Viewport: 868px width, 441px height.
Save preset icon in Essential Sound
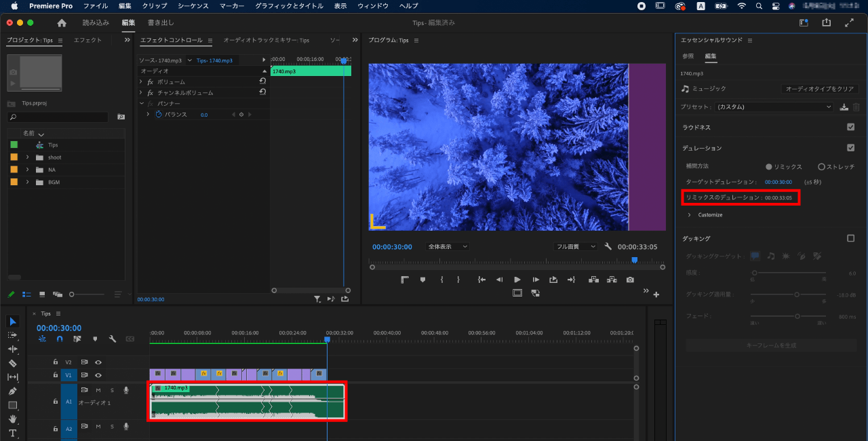(x=844, y=107)
